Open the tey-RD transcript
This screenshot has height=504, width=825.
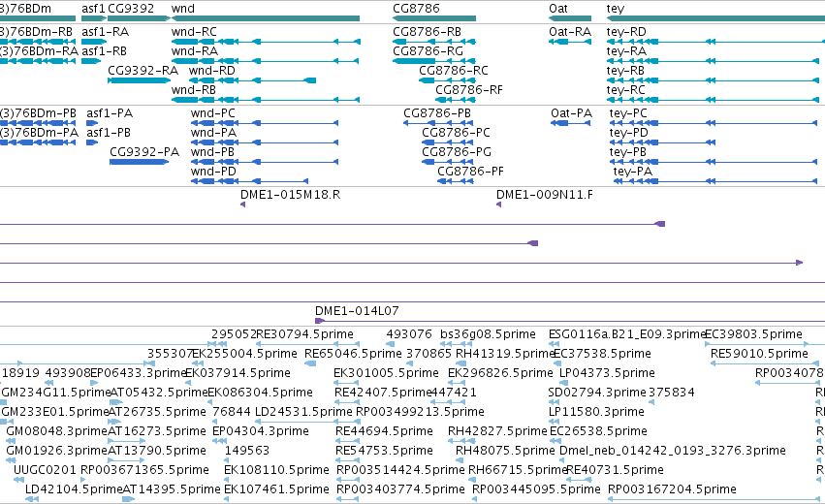pyautogui.click(x=715, y=42)
